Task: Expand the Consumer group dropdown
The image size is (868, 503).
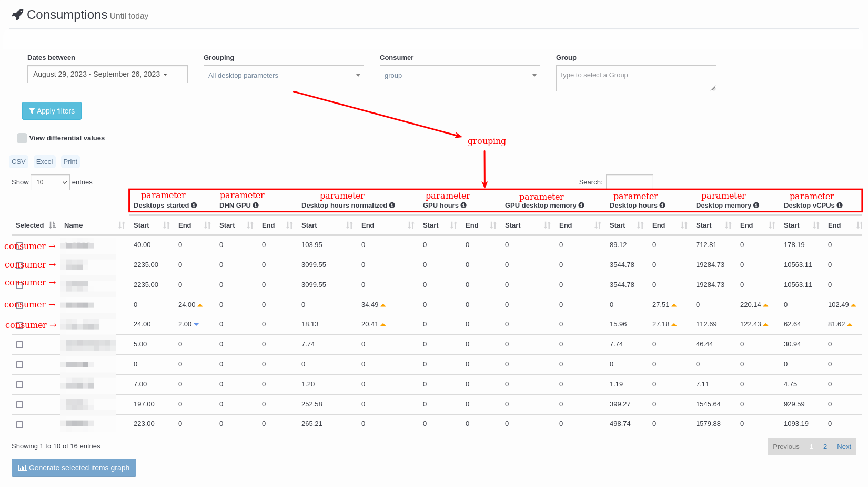Action: pyautogui.click(x=460, y=75)
